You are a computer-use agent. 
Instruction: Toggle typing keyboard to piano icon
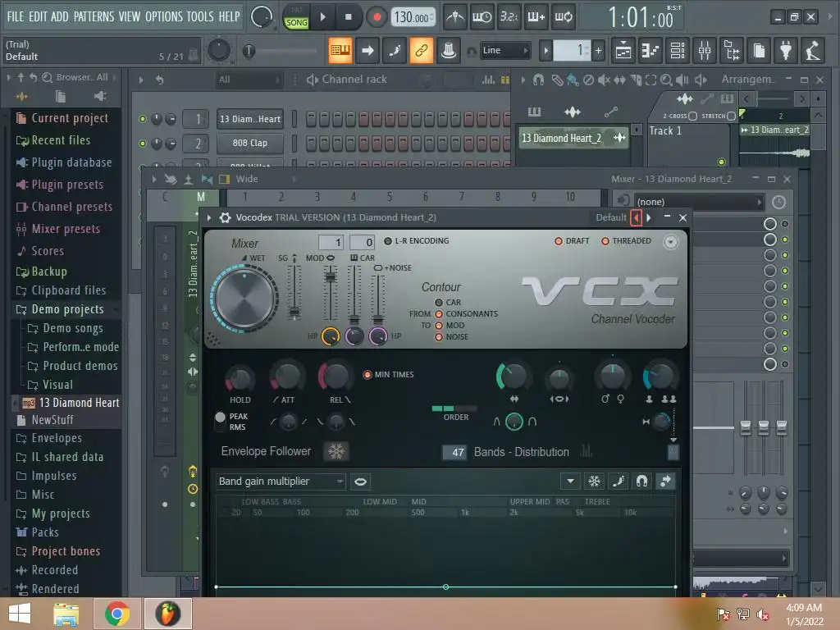tap(340, 50)
